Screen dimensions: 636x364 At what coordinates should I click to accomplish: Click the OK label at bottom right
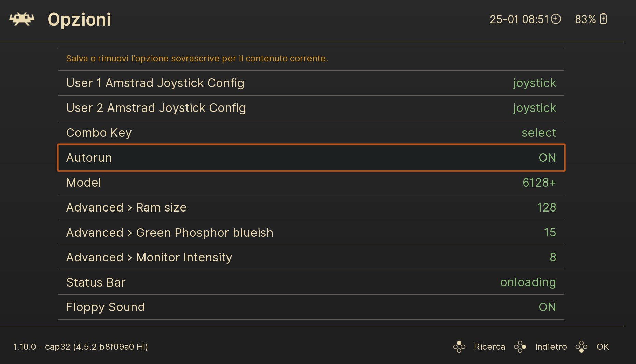(x=603, y=347)
